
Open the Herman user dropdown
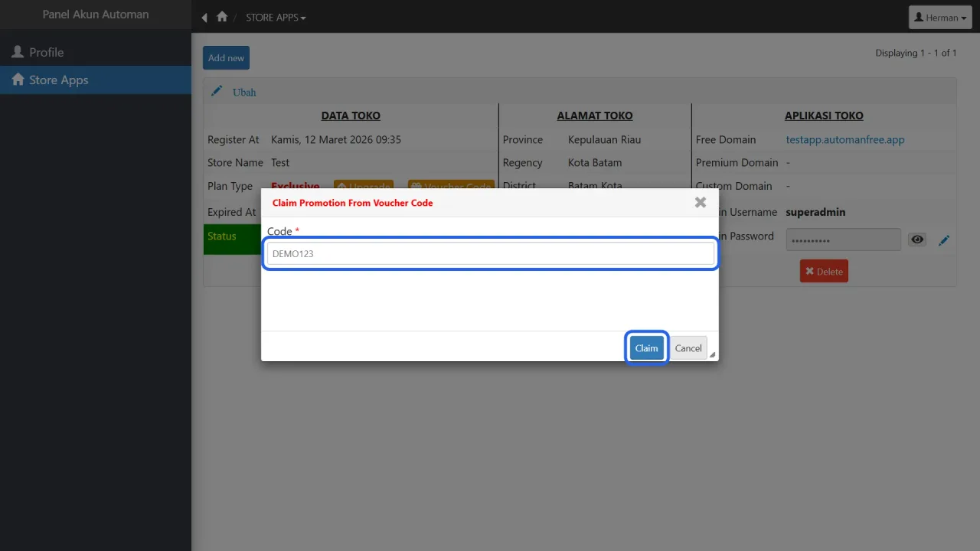click(x=940, y=18)
